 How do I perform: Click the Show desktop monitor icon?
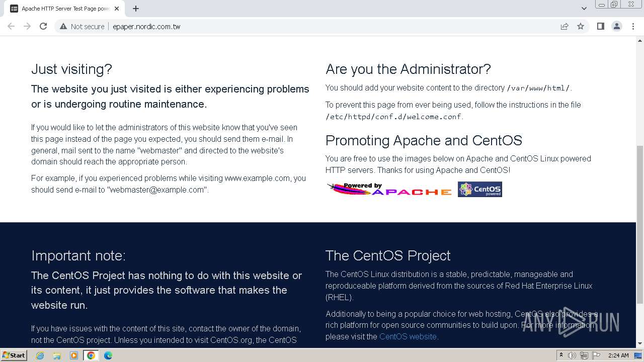tap(638, 355)
